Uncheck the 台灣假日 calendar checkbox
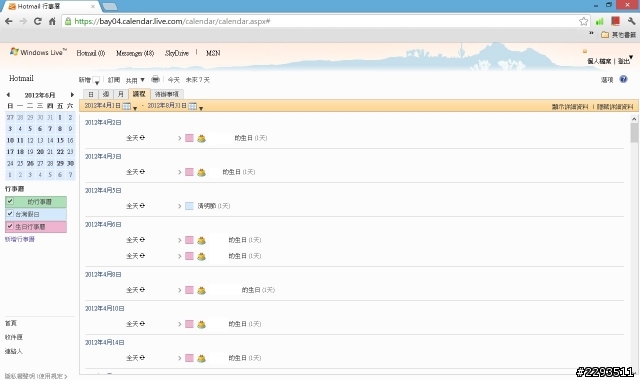 coord(10,213)
